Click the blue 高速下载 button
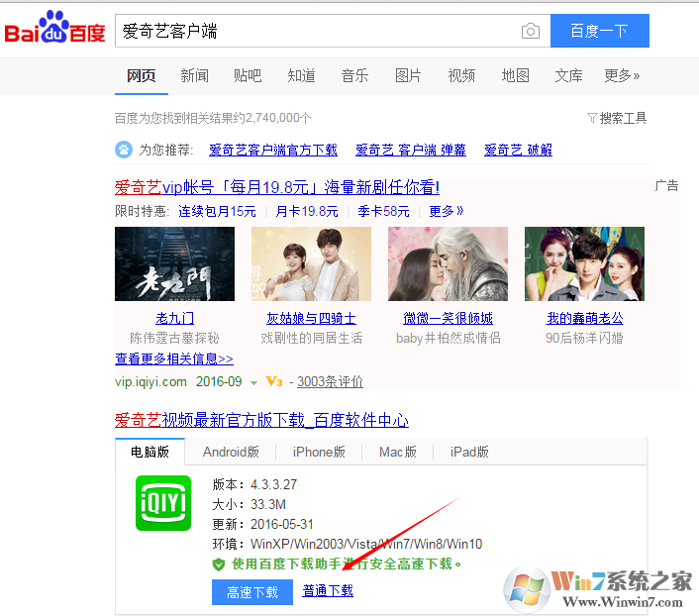 252,592
